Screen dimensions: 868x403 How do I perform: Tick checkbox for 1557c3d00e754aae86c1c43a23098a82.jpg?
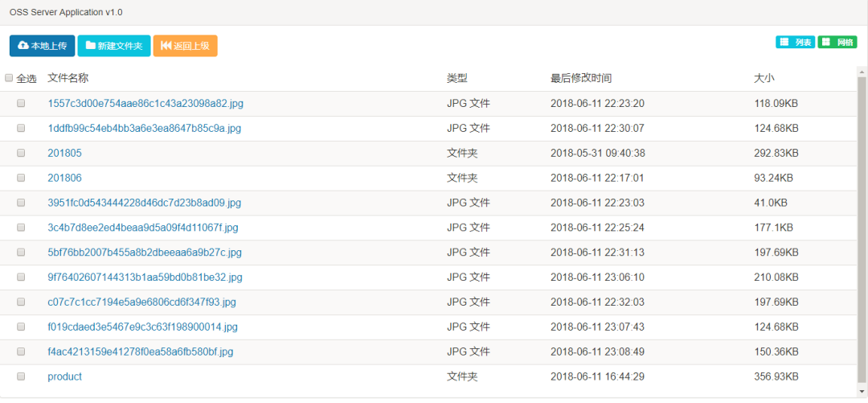pos(21,103)
